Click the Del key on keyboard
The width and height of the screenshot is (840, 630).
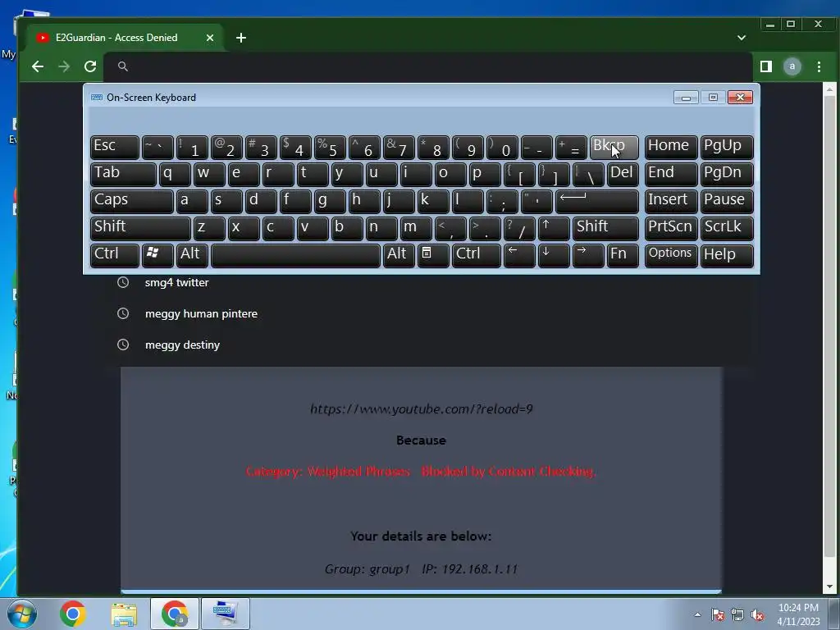(x=623, y=174)
